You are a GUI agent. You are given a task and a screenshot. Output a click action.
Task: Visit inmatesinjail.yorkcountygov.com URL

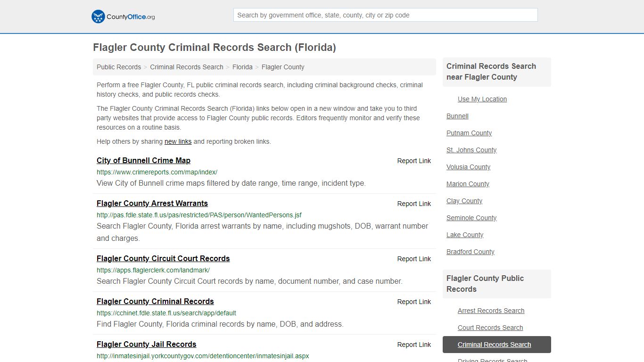(x=203, y=356)
